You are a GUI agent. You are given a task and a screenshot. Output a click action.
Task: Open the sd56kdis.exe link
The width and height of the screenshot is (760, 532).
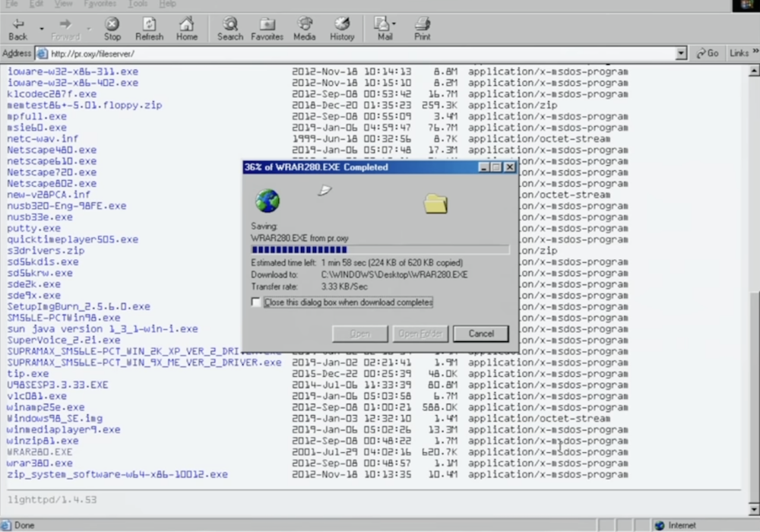(43, 261)
